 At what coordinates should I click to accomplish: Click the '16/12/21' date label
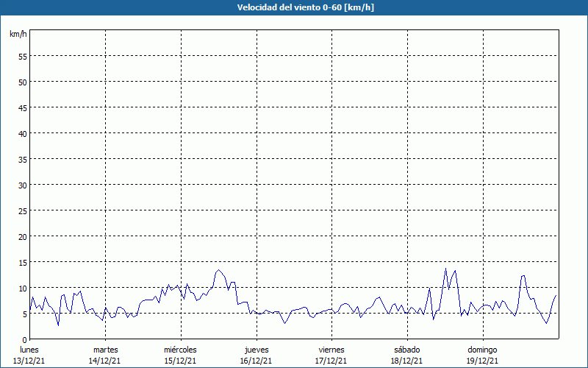(256, 361)
